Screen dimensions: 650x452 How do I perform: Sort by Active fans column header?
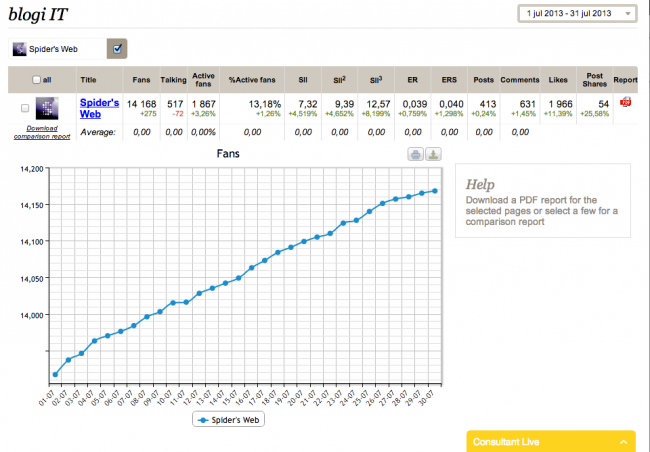(x=203, y=80)
